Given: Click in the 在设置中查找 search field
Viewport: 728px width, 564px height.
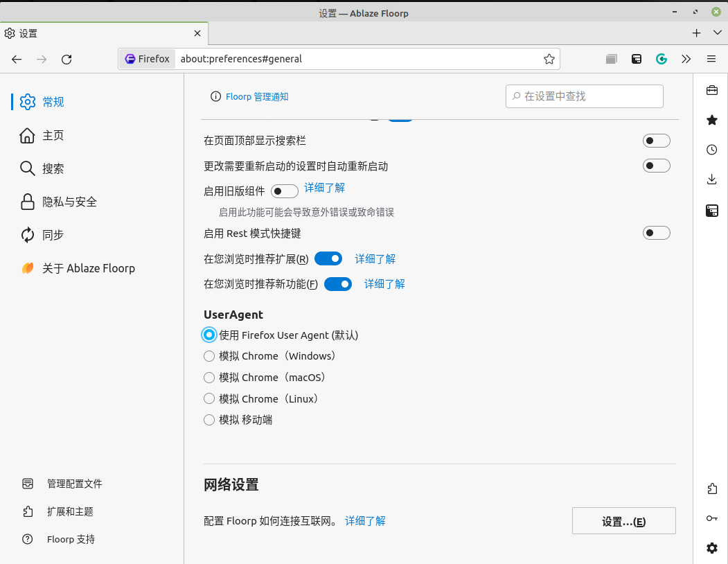Looking at the screenshot, I should [x=584, y=96].
